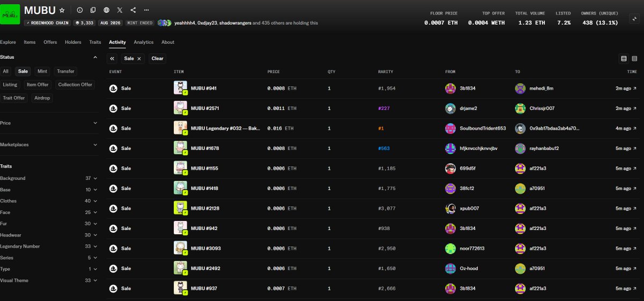Open the Traits tab
The height and width of the screenshot is (301, 644).
(x=95, y=42)
